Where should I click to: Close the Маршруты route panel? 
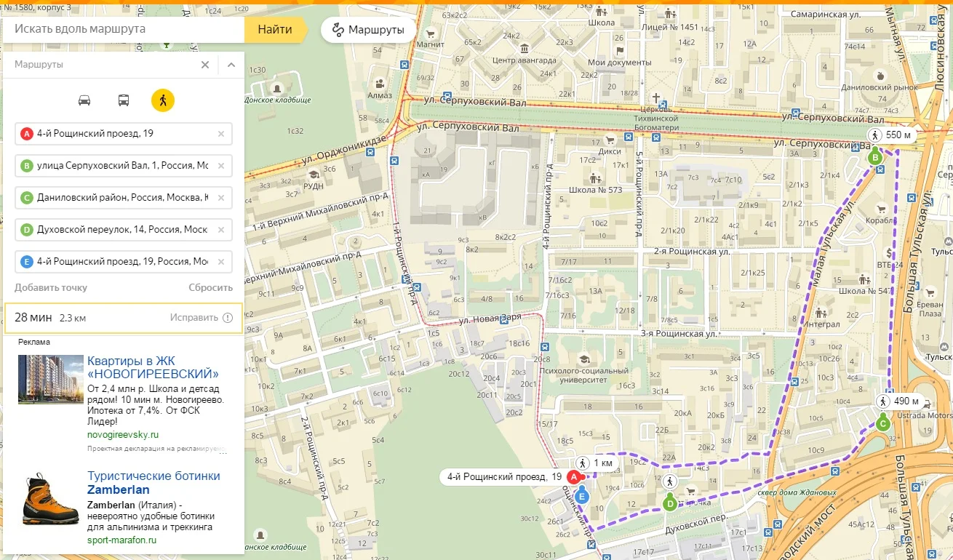pos(205,65)
